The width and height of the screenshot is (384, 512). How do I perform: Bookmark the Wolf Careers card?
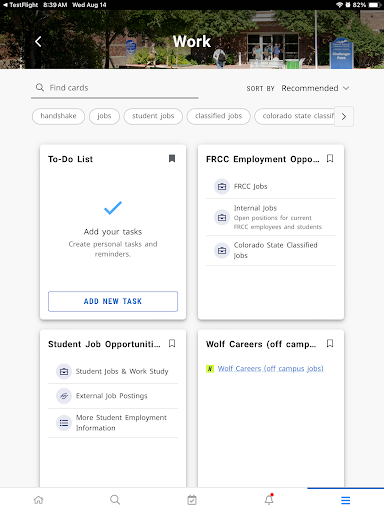point(330,343)
